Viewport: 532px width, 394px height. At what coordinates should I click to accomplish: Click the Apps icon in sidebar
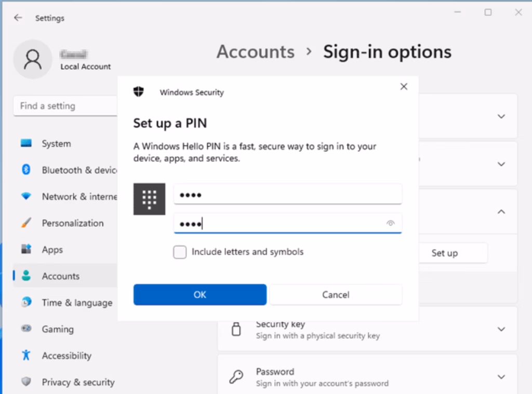(26, 249)
